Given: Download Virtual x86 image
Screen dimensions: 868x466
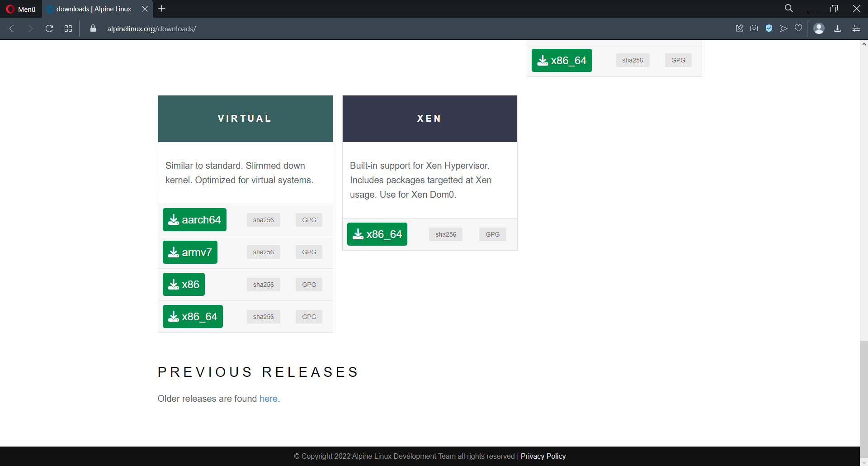Looking at the screenshot, I should pyautogui.click(x=184, y=285).
